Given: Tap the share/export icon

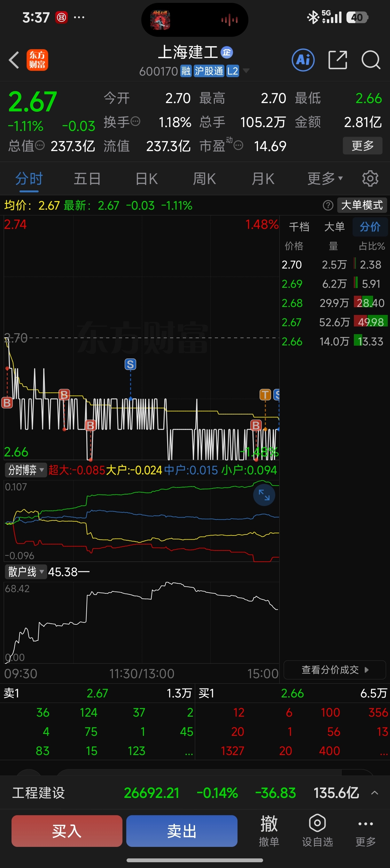Looking at the screenshot, I should tap(338, 60).
